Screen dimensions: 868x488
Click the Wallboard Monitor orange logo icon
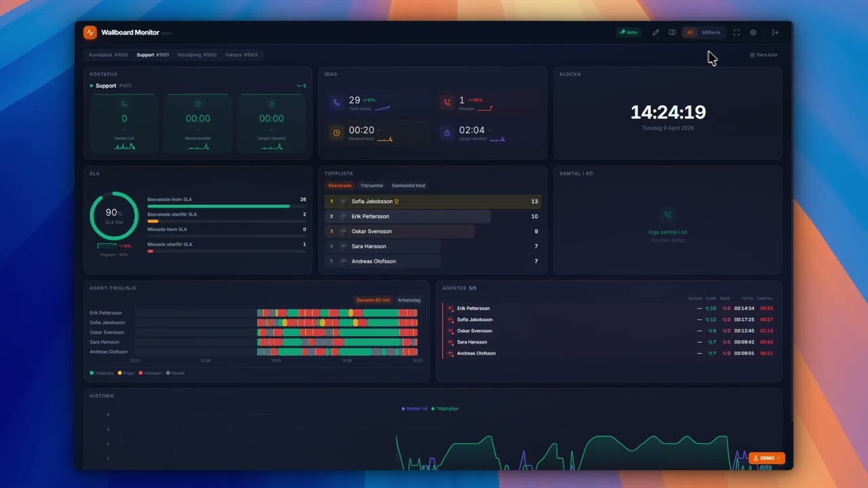(90, 33)
